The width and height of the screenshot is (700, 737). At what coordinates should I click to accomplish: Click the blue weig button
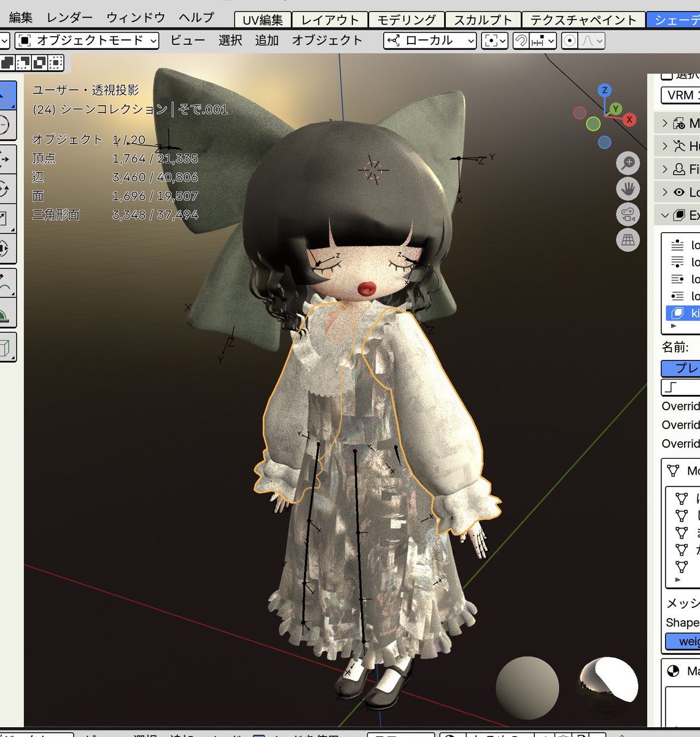[683, 641]
